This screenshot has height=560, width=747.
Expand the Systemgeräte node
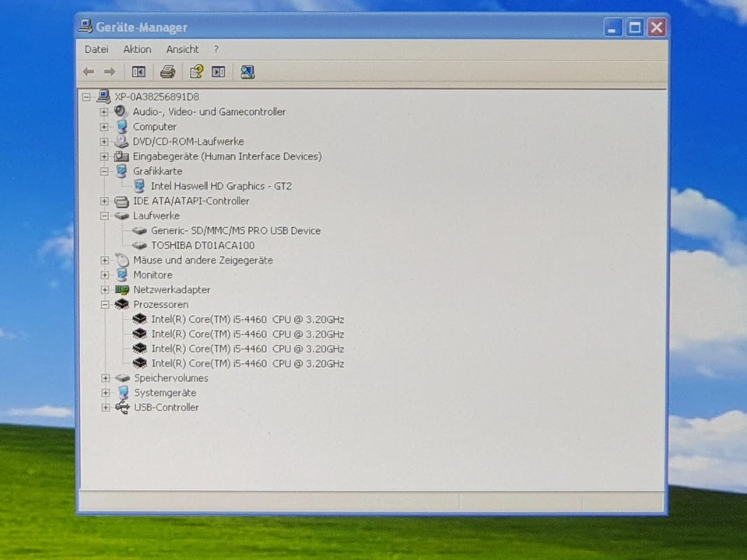(105, 393)
